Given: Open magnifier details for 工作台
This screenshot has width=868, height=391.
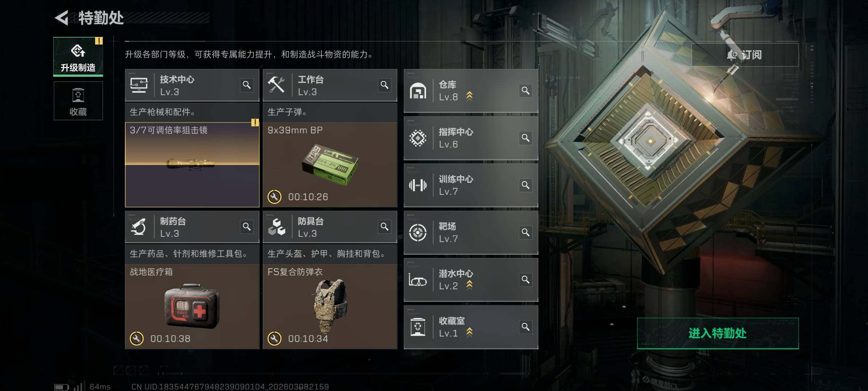Looking at the screenshot, I should tap(384, 85).
